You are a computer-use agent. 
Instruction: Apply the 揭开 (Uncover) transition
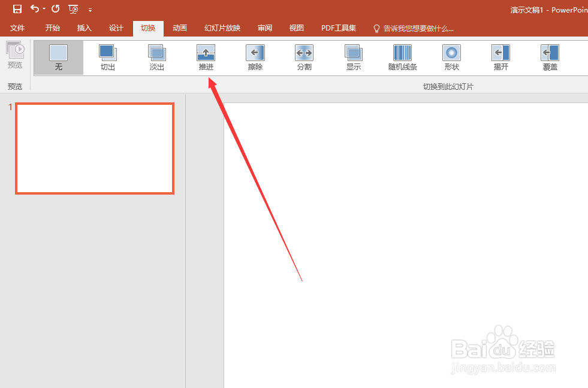pos(500,57)
